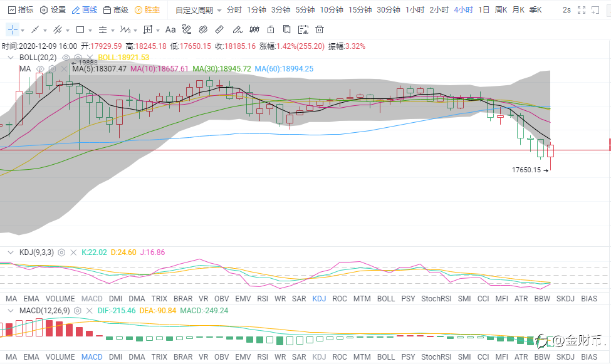The image size is (611, 364).
Task: Switch to the 1日 timeframe
Action: [x=484, y=10]
